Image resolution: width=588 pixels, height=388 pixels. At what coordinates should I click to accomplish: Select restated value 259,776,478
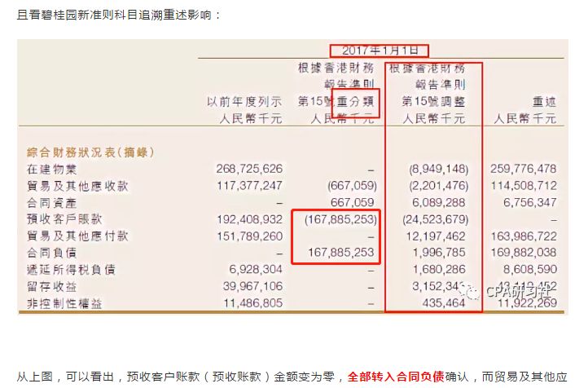click(524, 169)
